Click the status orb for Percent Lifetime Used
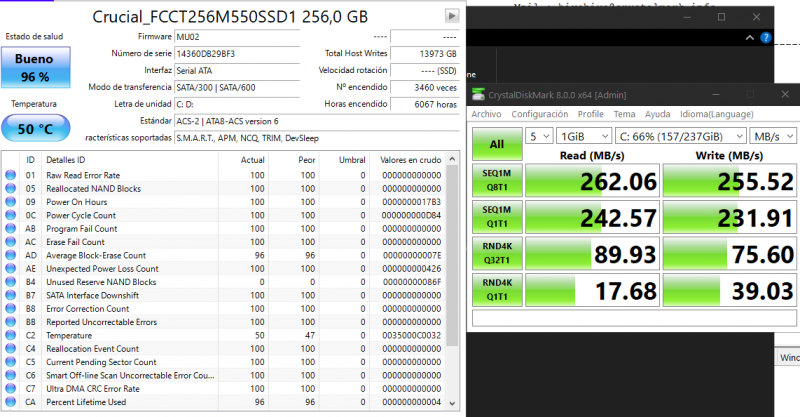This screenshot has width=800, height=417. tap(10, 402)
